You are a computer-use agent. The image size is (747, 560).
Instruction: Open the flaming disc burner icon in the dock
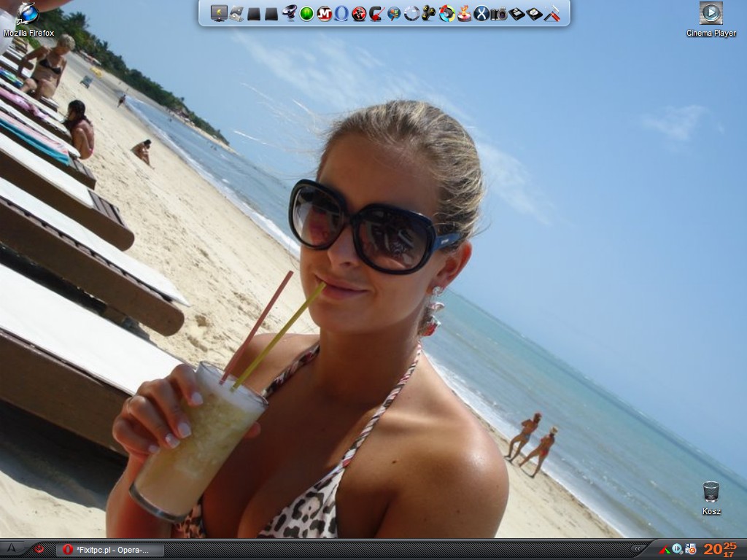tap(464, 13)
